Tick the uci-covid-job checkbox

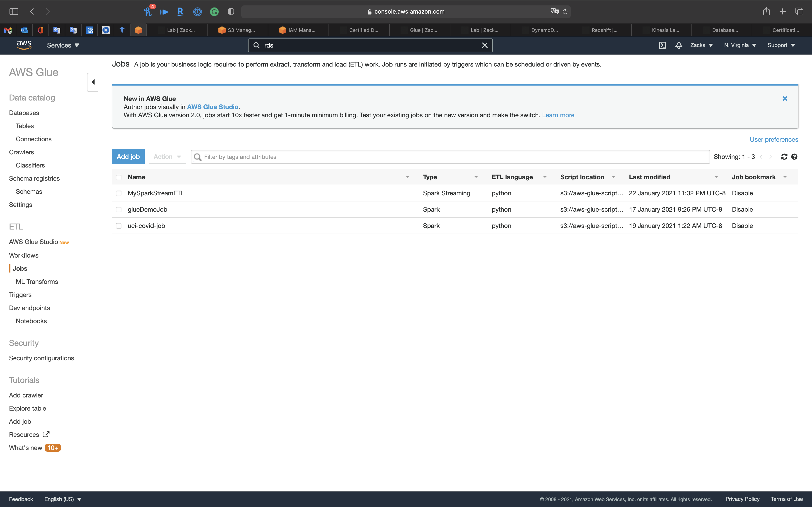119,226
